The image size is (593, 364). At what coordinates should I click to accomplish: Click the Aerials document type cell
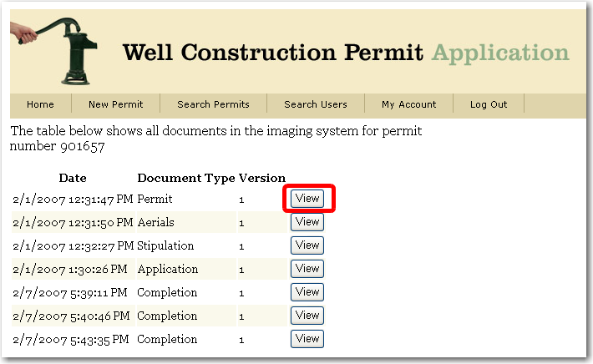point(155,223)
